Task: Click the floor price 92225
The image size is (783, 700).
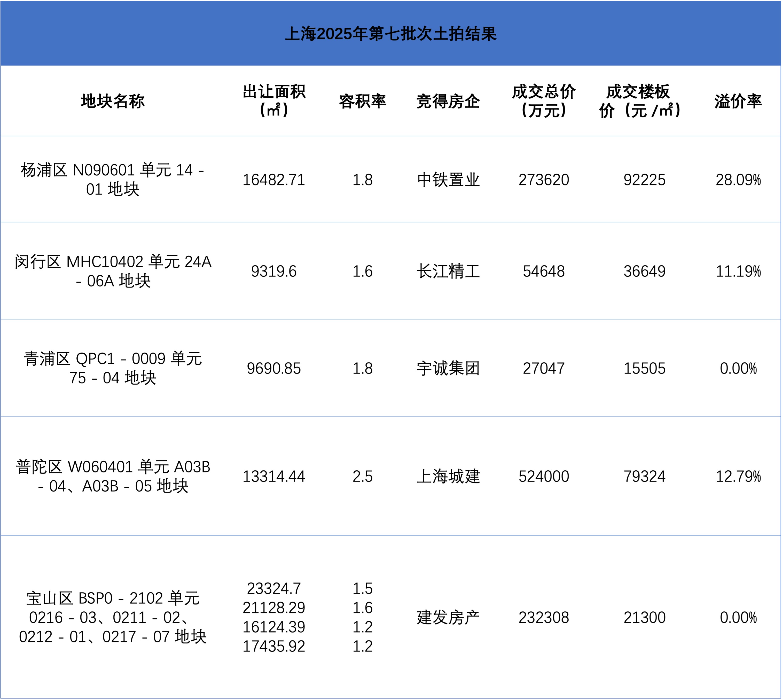Action: click(x=645, y=180)
